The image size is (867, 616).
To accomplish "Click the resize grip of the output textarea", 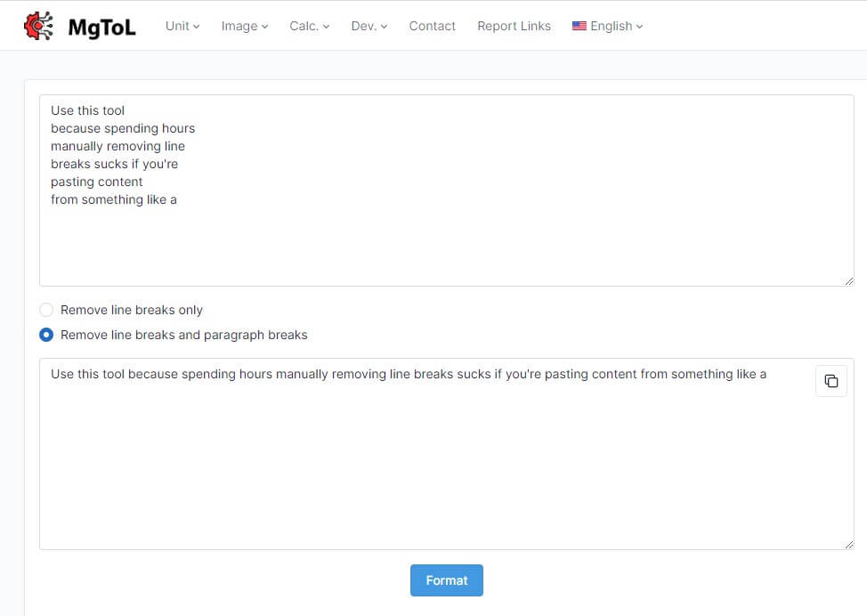I will [x=848, y=543].
